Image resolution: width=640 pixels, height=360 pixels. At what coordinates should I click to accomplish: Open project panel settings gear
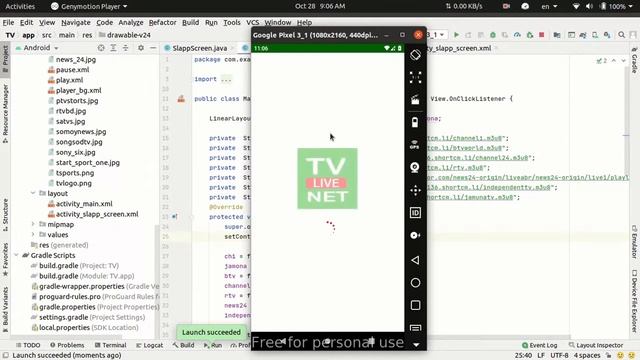click(141, 48)
